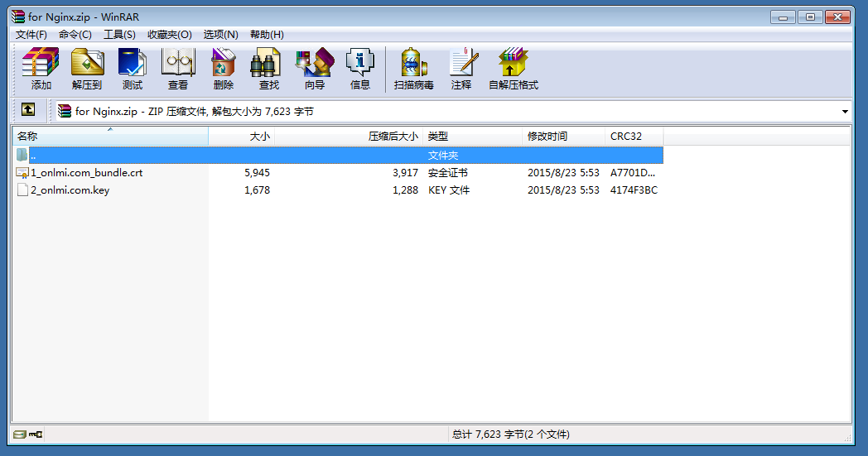Start the 向导 (Wizard) tool
This screenshot has width=868, height=456.
314,68
